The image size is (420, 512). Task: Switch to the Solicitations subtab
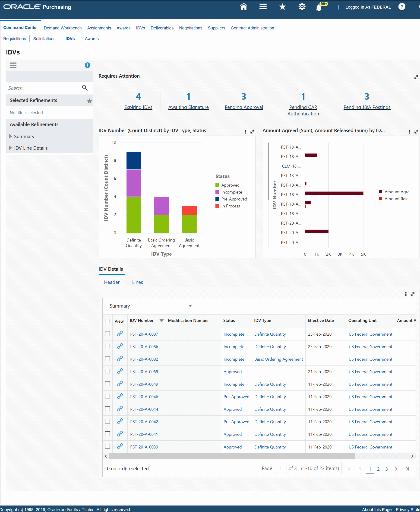[x=44, y=39]
